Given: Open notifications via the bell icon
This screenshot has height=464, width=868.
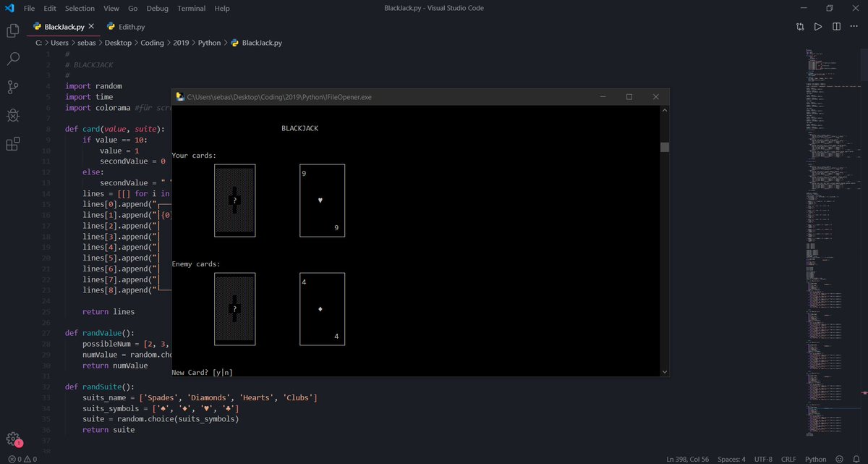Looking at the screenshot, I should 858,459.
